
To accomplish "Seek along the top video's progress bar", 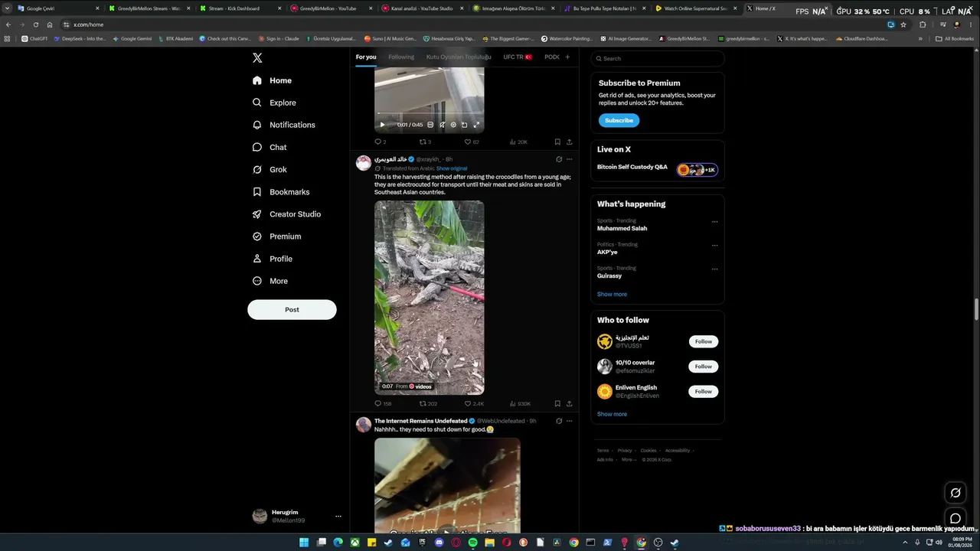I will coord(429,114).
